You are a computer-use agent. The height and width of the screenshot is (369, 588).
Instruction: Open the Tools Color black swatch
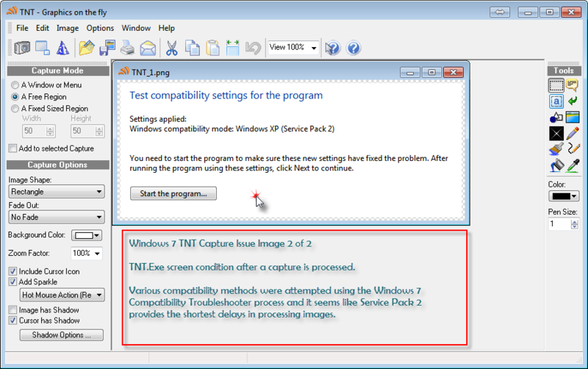[x=564, y=196]
